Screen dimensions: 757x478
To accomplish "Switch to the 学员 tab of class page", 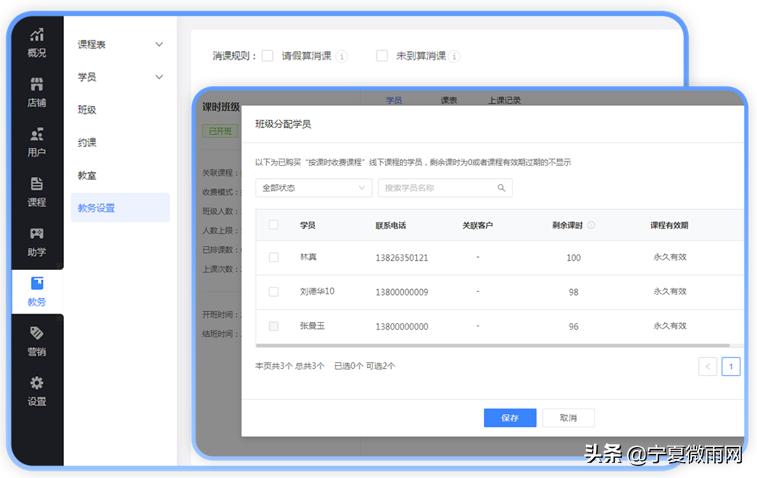I will 394,100.
